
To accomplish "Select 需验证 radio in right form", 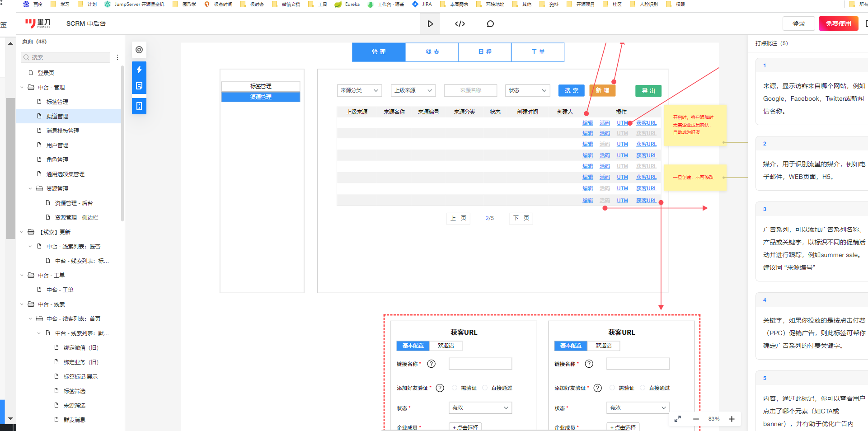I will click(x=612, y=388).
